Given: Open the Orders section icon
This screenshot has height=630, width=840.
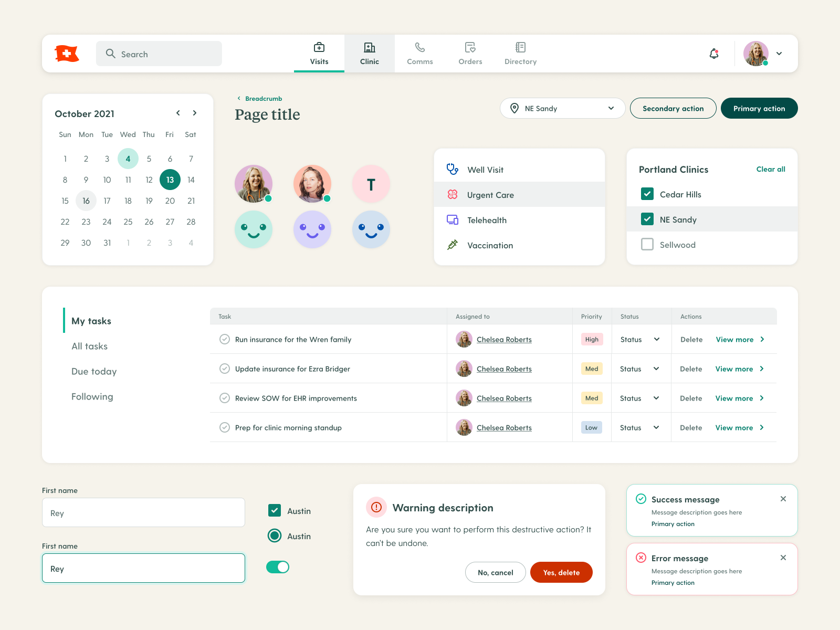Looking at the screenshot, I should 470,47.
